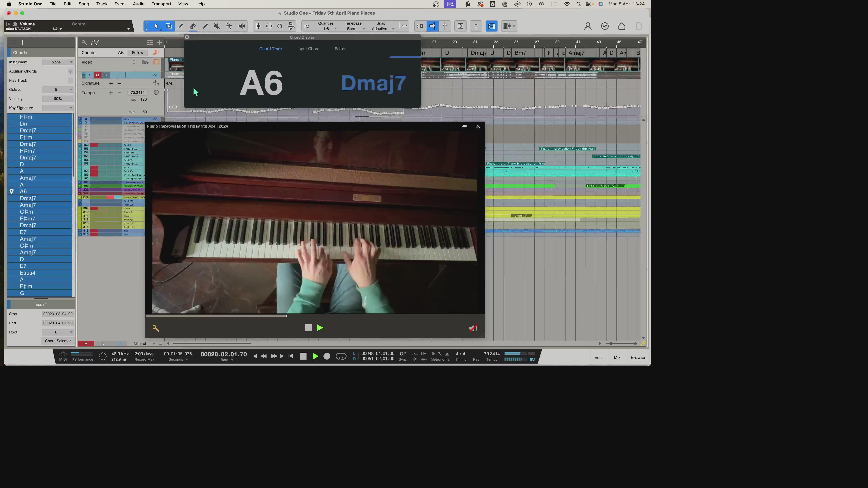
Task: Select the Bend tool
Action: coord(229,26)
